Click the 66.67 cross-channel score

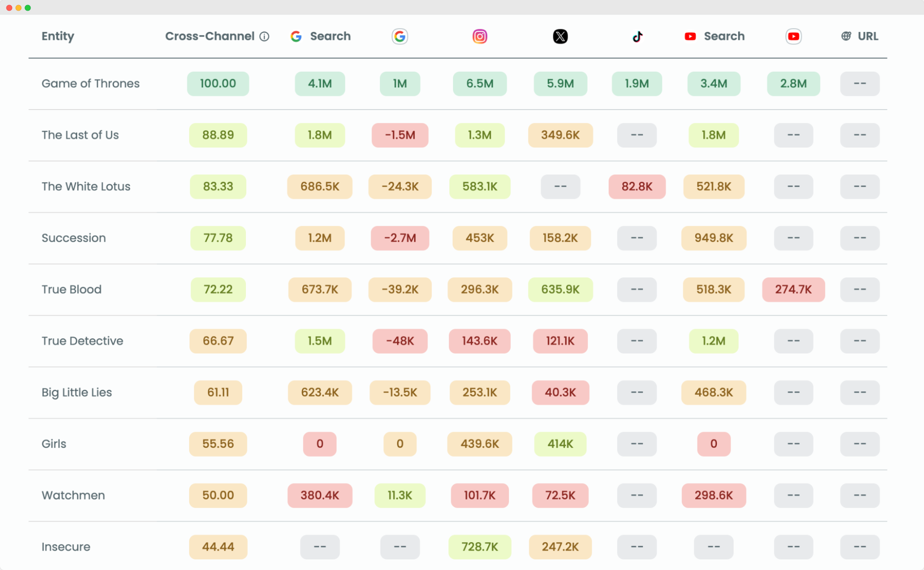point(218,341)
